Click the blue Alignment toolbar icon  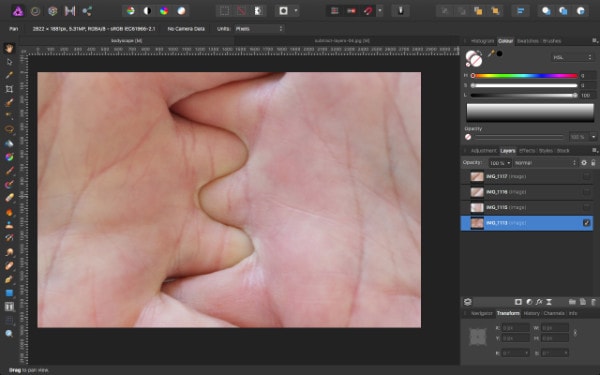(520, 11)
